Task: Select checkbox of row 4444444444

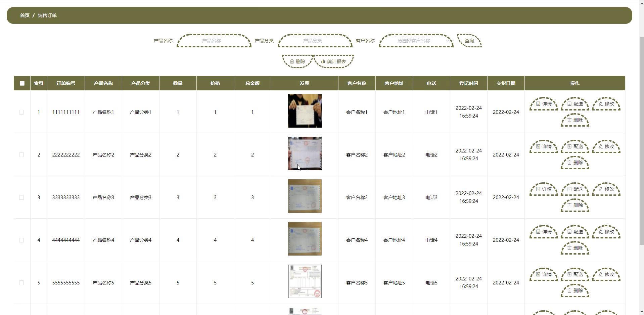Action: point(21,240)
